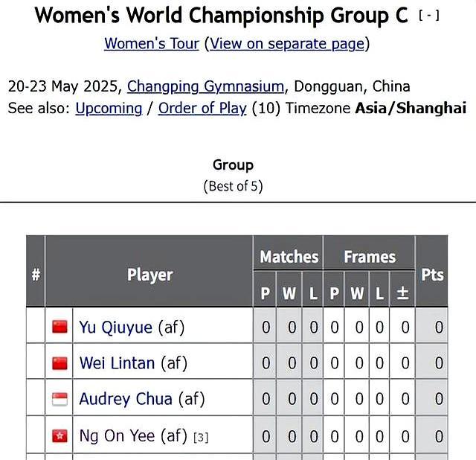Click the Frames column group header
476x460 pixels.
[370, 257]
